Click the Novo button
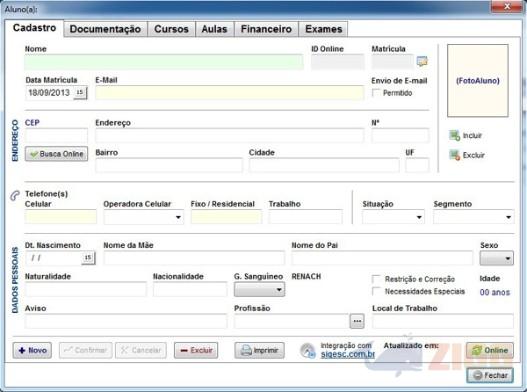 tap(32, 350)
